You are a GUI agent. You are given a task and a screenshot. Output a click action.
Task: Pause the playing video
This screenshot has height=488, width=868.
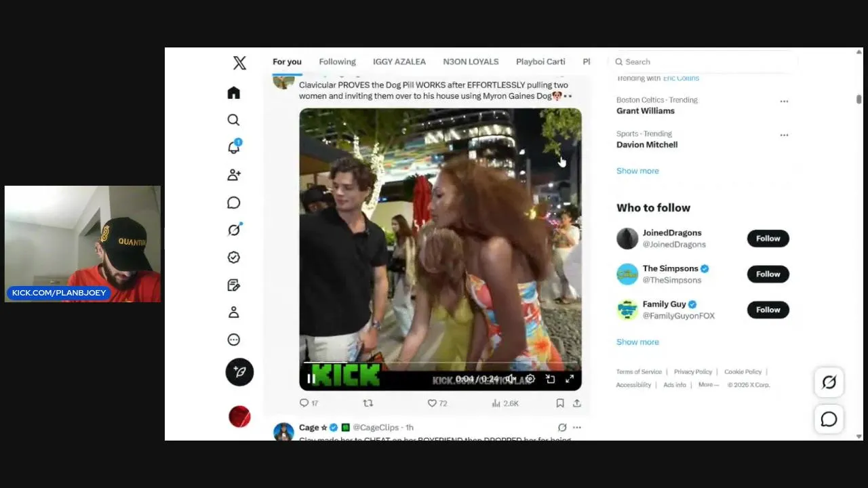[311, 379]
